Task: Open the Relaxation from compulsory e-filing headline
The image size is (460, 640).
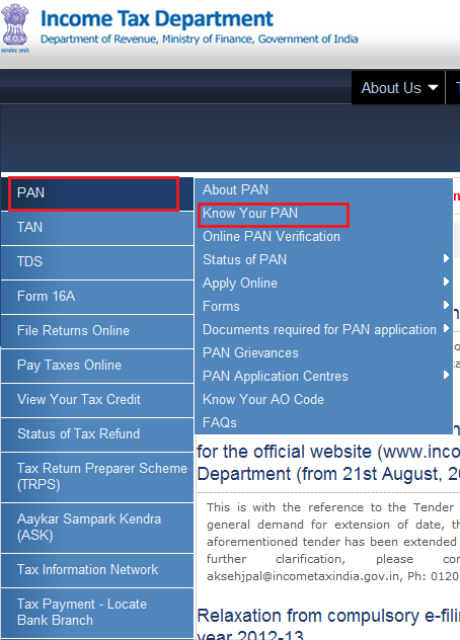Action: [x=328, y=624]
